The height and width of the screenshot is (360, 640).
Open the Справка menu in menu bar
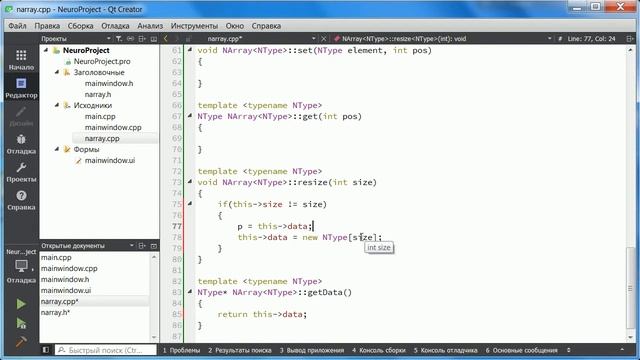[x=266, y=26]
